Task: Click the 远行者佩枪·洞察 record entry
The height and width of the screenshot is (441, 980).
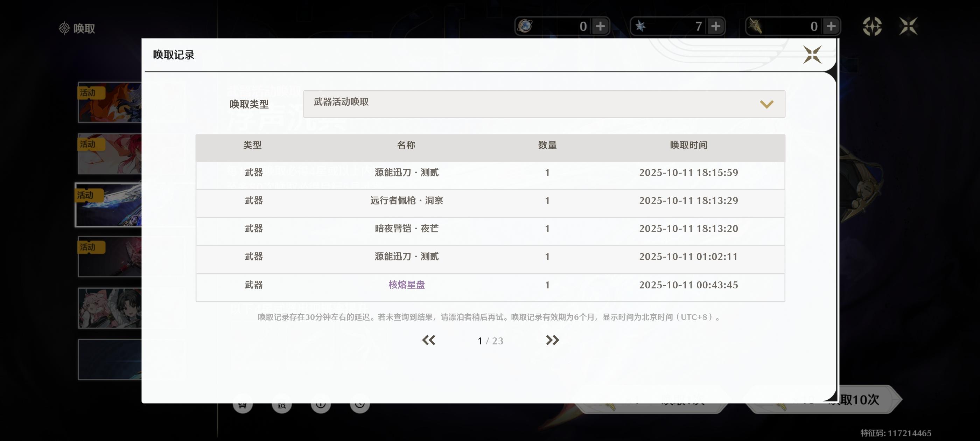Action: point(406,201)
